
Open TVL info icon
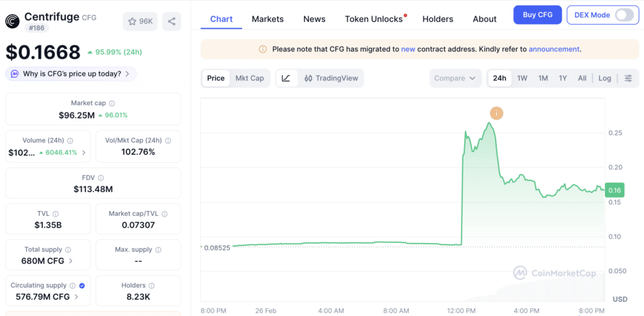(55, 213)
